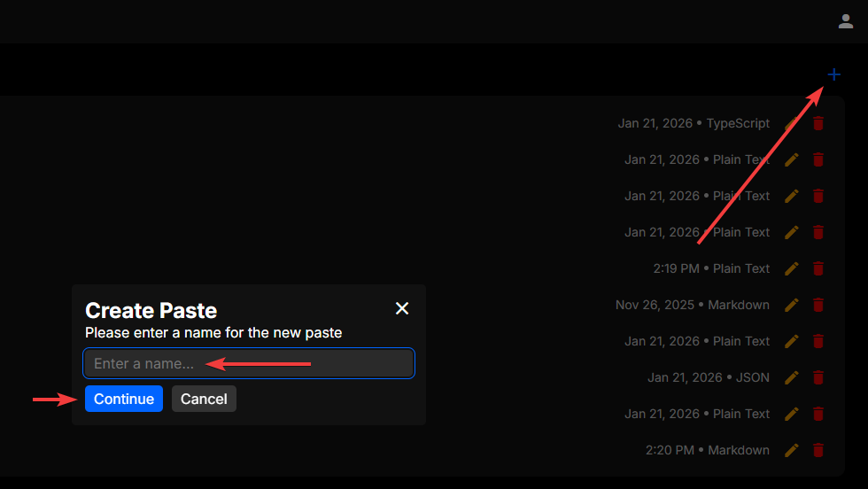Viewport: 868px width, 489px height.
Task: Edit the TypeScript paste with the pencil icon
Action: coord(792,123)
